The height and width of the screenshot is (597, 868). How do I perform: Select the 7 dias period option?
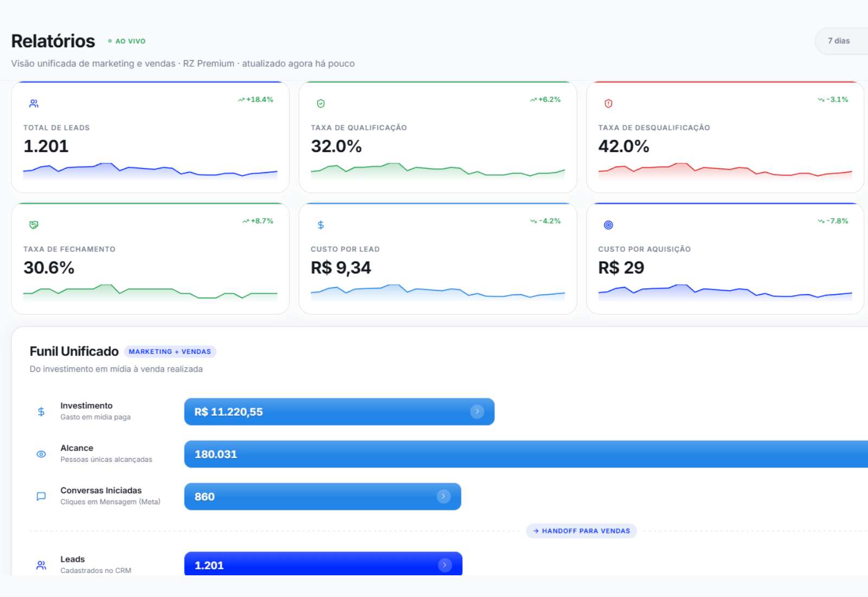839,41
